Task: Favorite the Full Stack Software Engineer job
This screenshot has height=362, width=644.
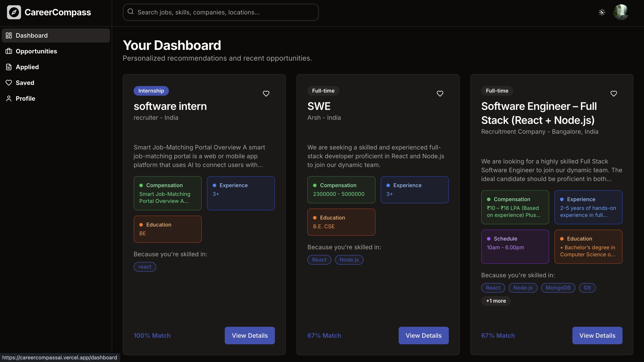Action: [614, 94]
